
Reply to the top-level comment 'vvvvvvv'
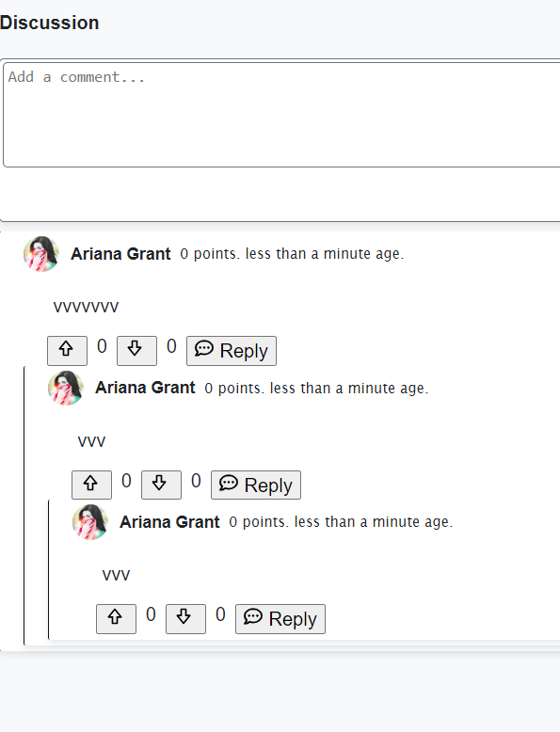232,351
